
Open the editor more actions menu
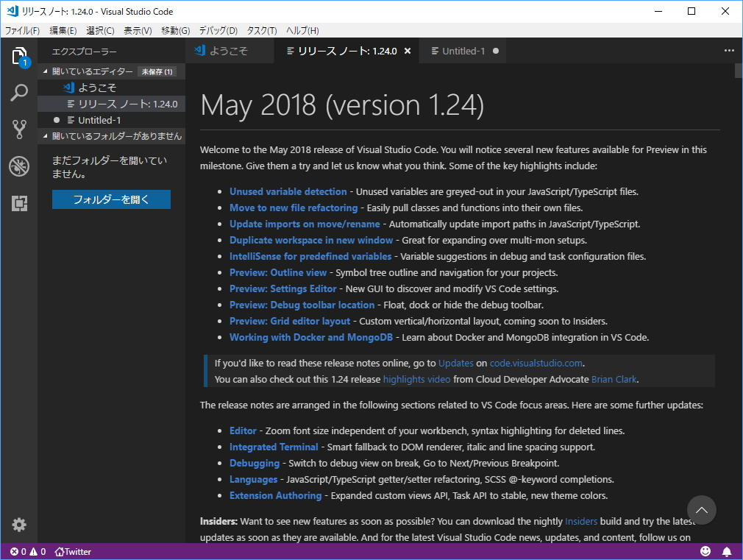tap(729, 51)
